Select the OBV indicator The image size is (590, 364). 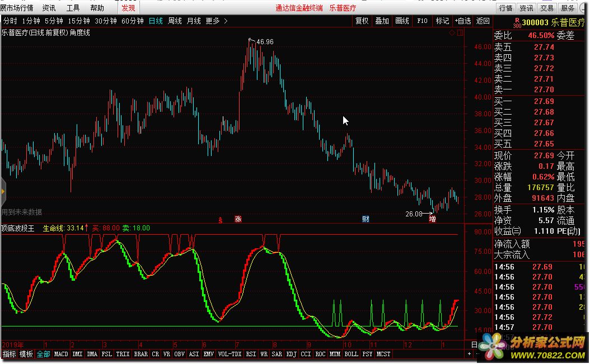(180, 354)
